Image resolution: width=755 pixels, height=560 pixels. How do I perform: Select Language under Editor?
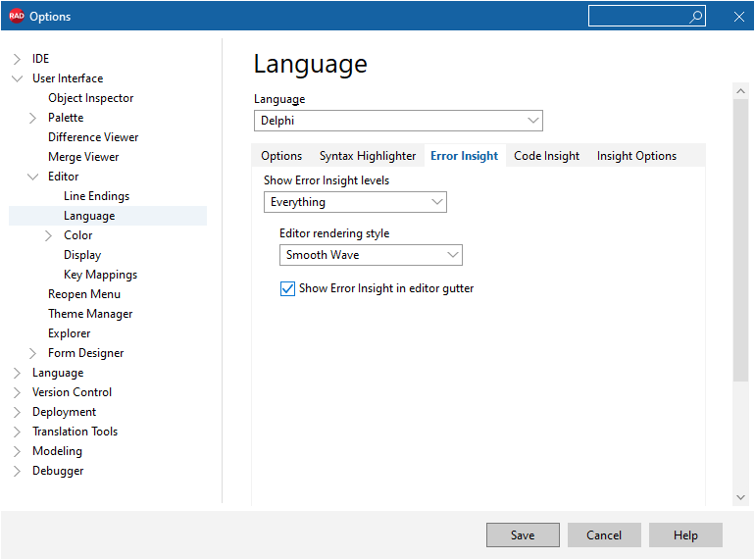pos(89,216)
